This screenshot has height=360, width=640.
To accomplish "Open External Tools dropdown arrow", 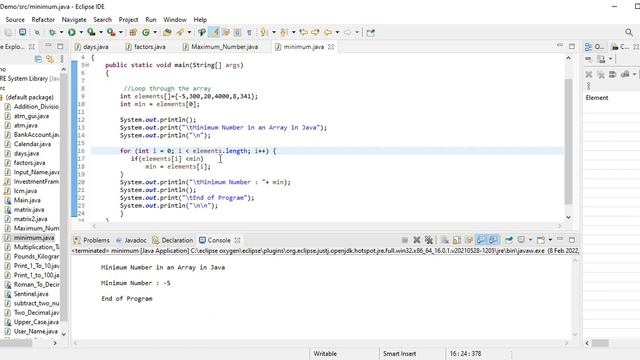I will [x=120, y=32].
